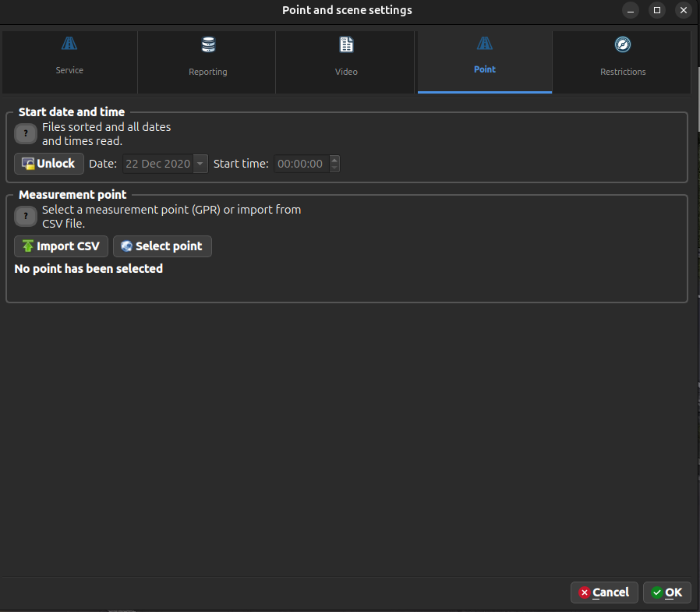Click 'No point has been selected' text
This screenshot has width=700, height=612.
[88, 269]
